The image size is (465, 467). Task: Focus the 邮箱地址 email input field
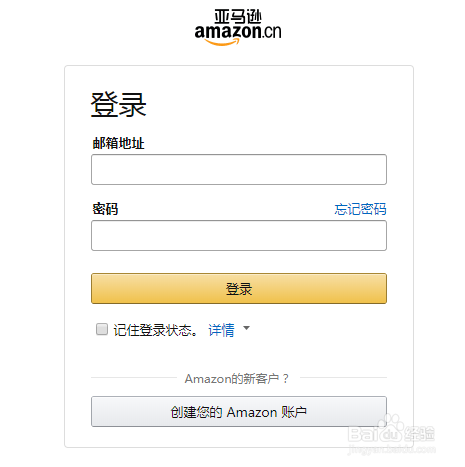[x=239, y=169]
